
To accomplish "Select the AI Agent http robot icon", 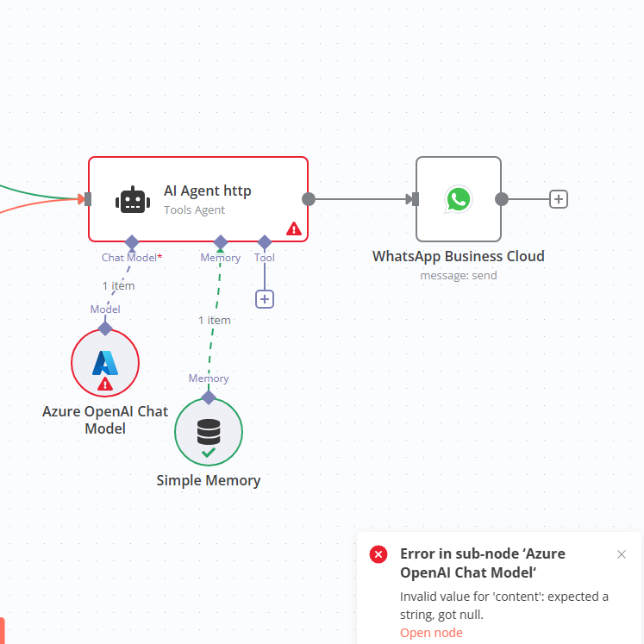I will click(133, 200).
